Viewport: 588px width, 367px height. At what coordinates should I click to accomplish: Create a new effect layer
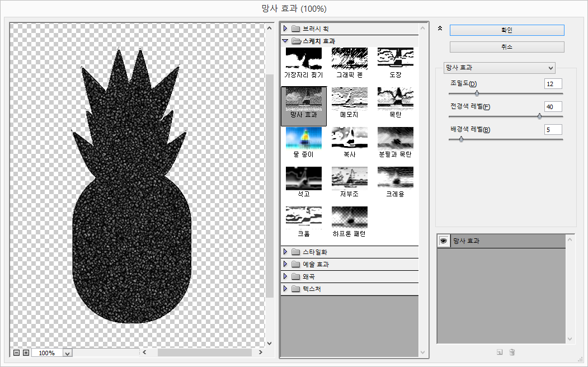point(500,352)
